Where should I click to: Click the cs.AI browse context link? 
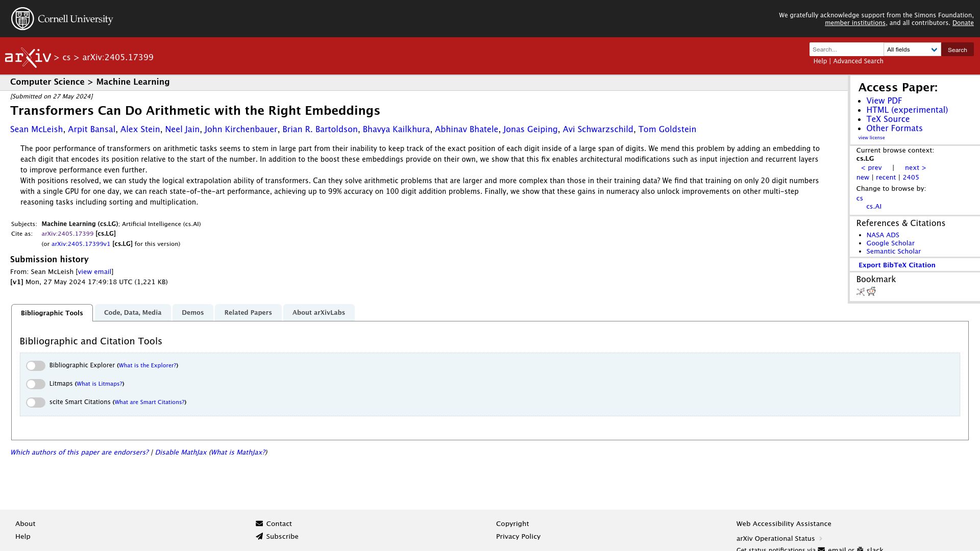(873, 207)
